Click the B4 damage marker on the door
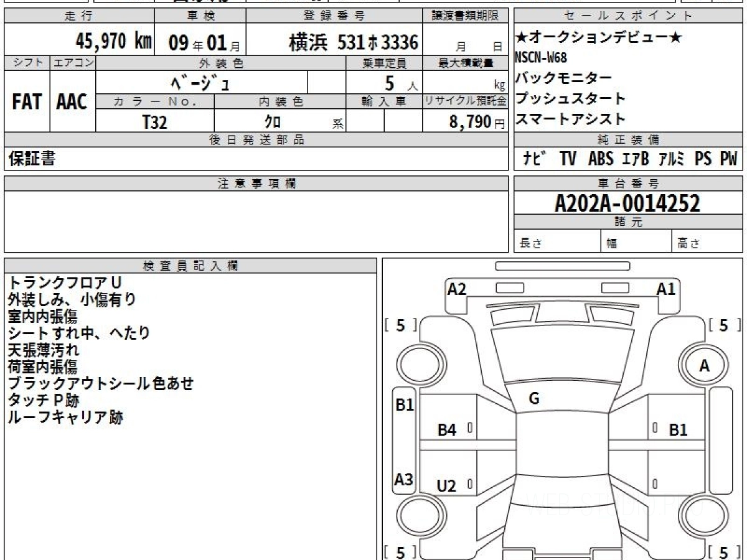Screen dimensions: 747x560 pyautogui.click(x=446, y=429)
